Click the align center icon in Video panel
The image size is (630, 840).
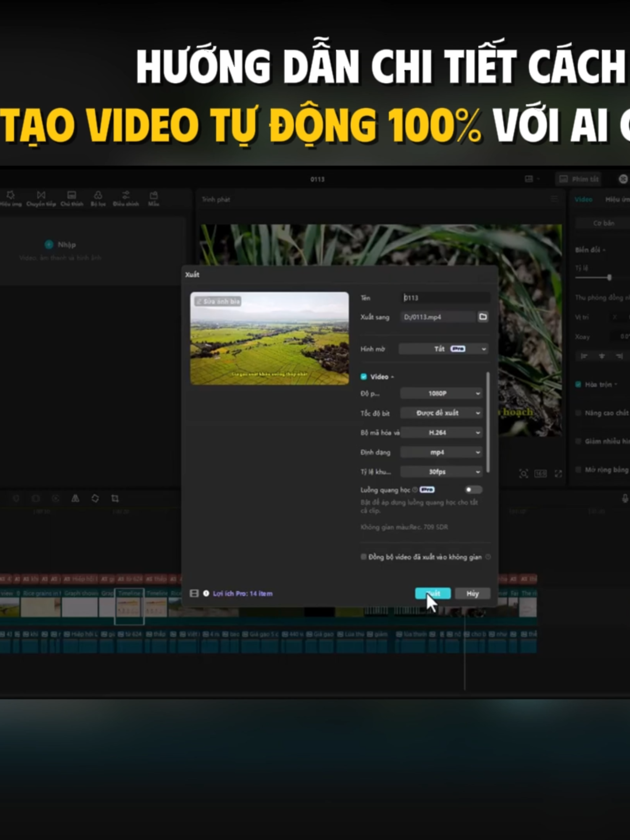point(602,356)
